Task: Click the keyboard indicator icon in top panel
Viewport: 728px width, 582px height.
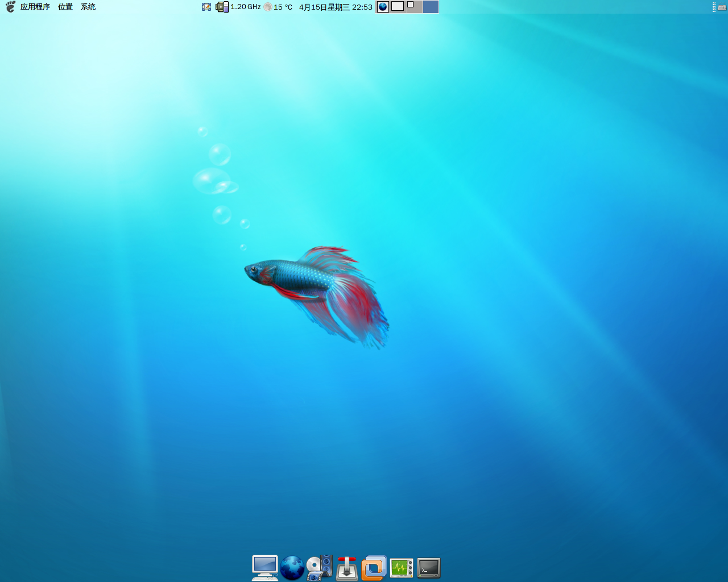Action: pyautogui.click(x=722, y=7)
